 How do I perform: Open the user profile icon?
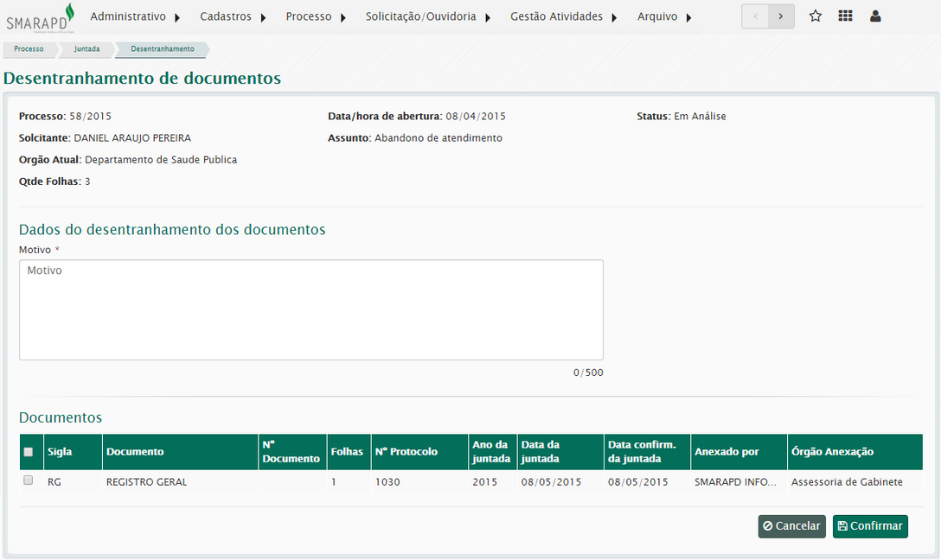[875, 16]
